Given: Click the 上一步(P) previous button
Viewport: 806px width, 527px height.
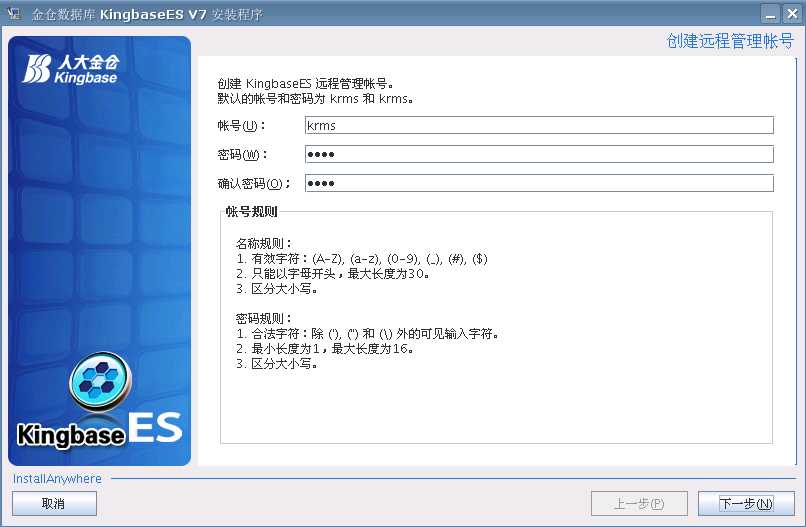Looking at the screenshot, I should click(x=639, y=503).
